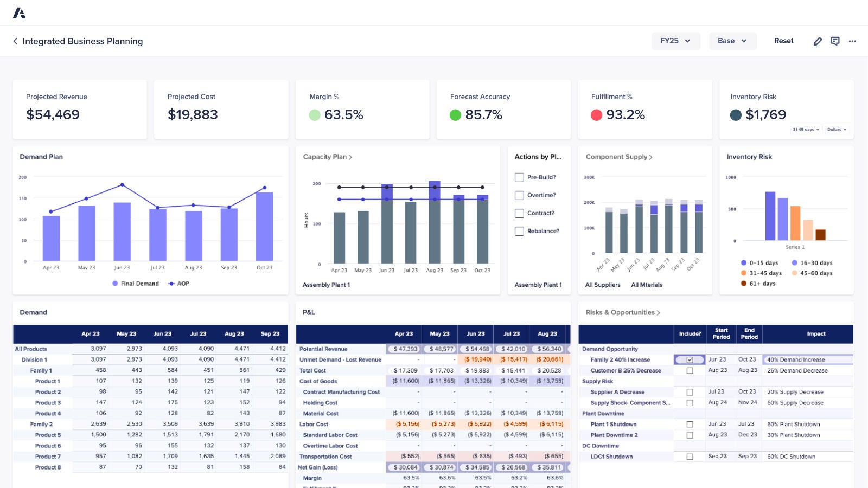
Task: Open the Base scenario dropdown
Action: pos(732,41)
